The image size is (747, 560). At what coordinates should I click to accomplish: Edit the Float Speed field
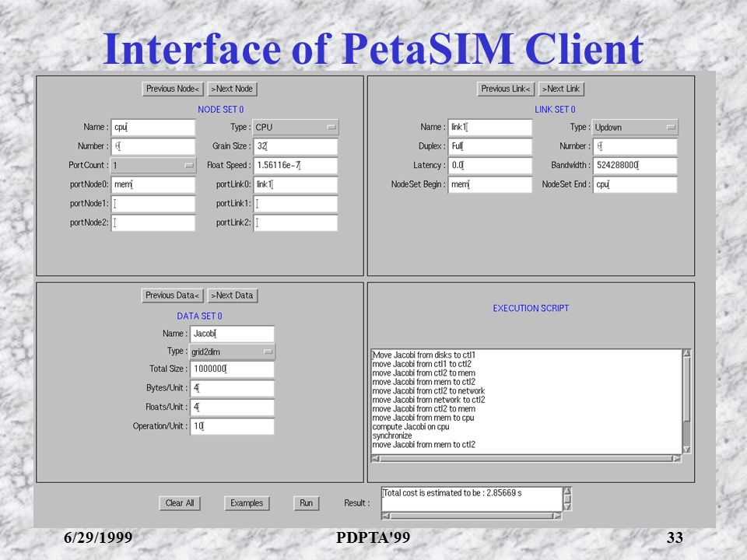[x=296, y=165]
